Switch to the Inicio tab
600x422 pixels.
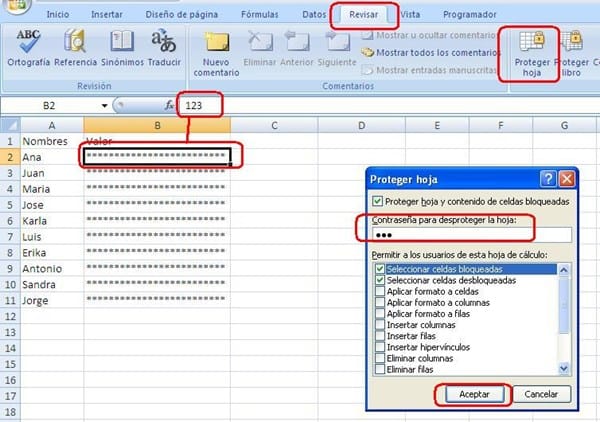point(58,15)
